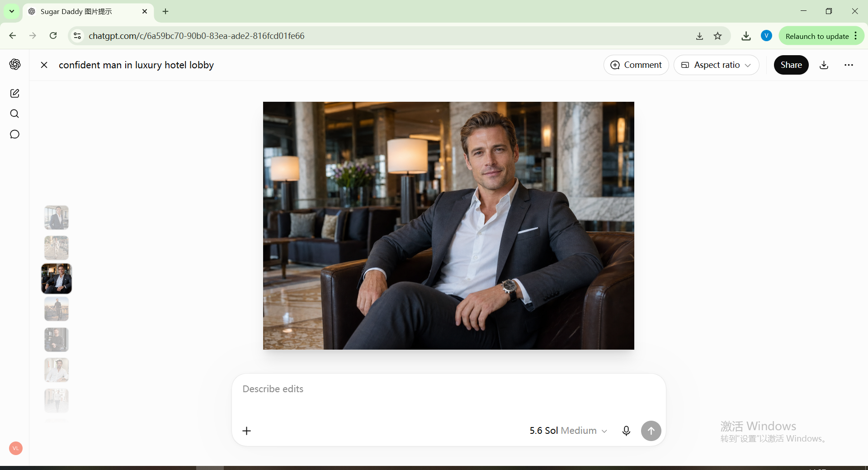Bookmark this page with the star icon
868x470 pixels.
718,36
